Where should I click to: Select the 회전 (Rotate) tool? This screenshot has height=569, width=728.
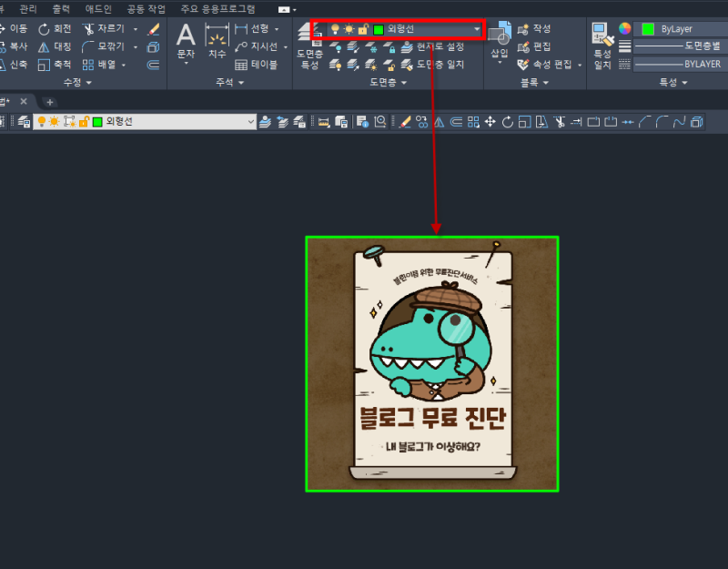[55, 29]
